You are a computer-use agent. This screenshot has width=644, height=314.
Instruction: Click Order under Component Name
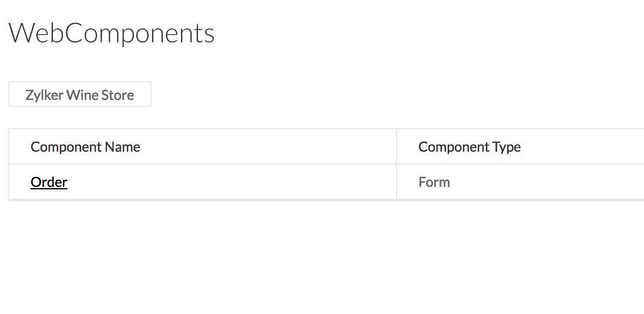[x=49, y=182]
